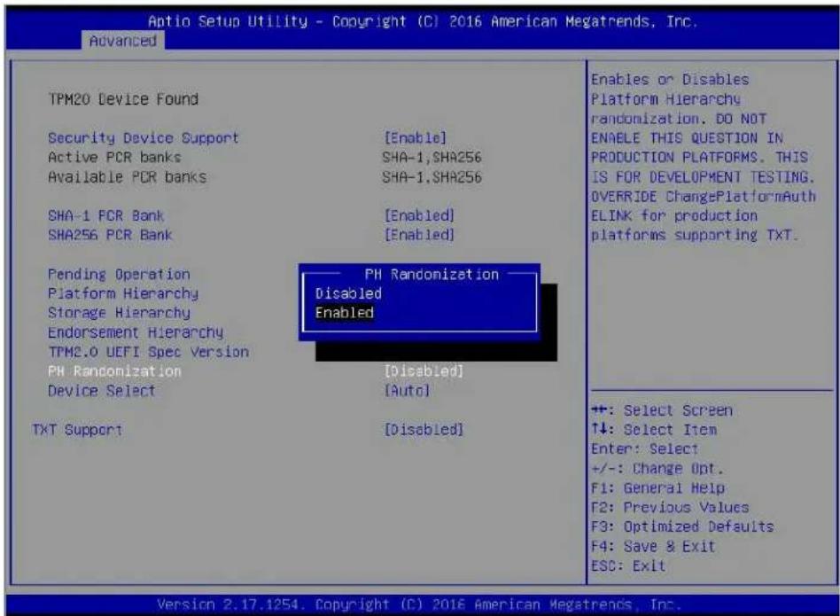Viewport: 840px width, 616px height.
Task: Click the Select Screen help line
Action: point(662,411)
